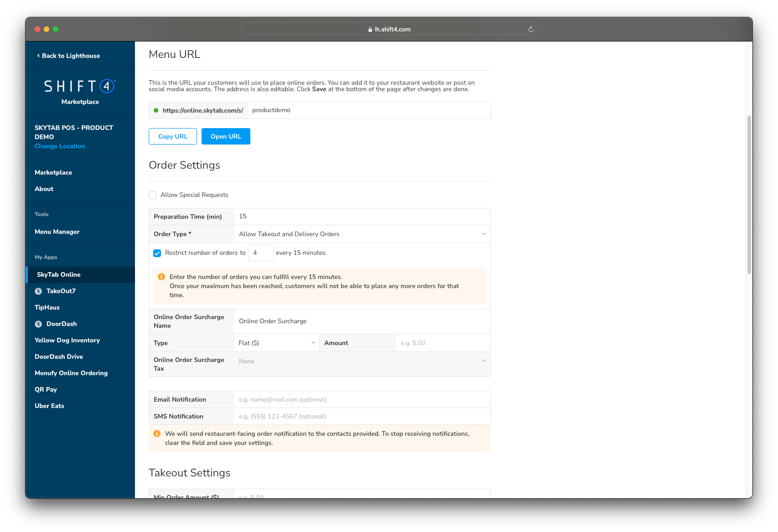The height and width of the screenshot is (532, 778).
Task: Open DoorDash Drive app
Action: [59, 356]
